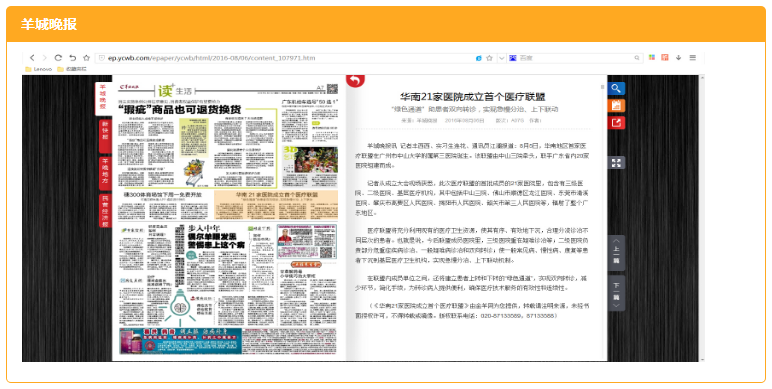
Task: Open the orange calendar archive icon
Action: point(616,105)
